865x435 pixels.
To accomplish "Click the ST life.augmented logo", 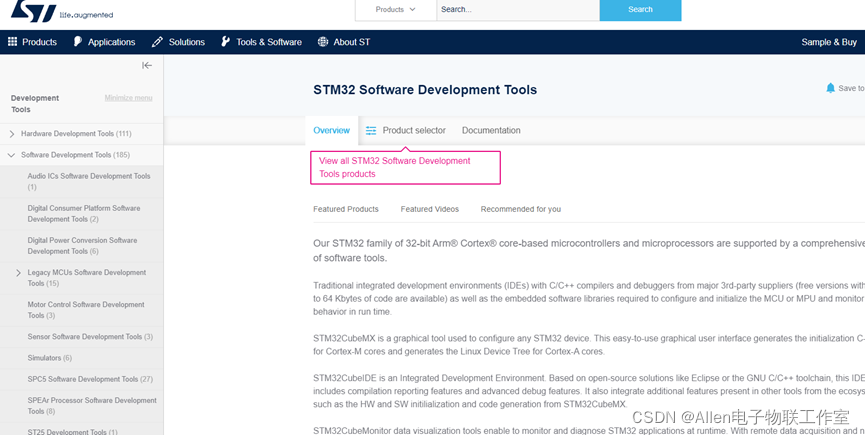I will tap(62, 10).
